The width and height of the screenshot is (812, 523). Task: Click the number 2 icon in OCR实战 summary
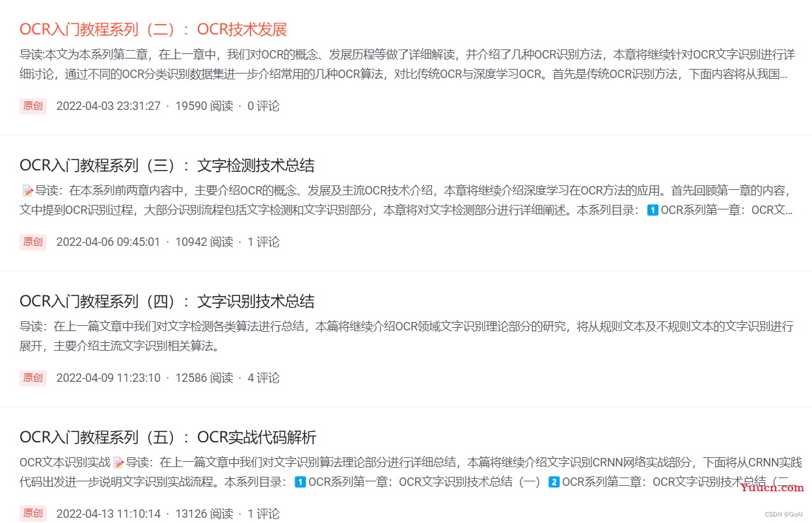(554, 482)
